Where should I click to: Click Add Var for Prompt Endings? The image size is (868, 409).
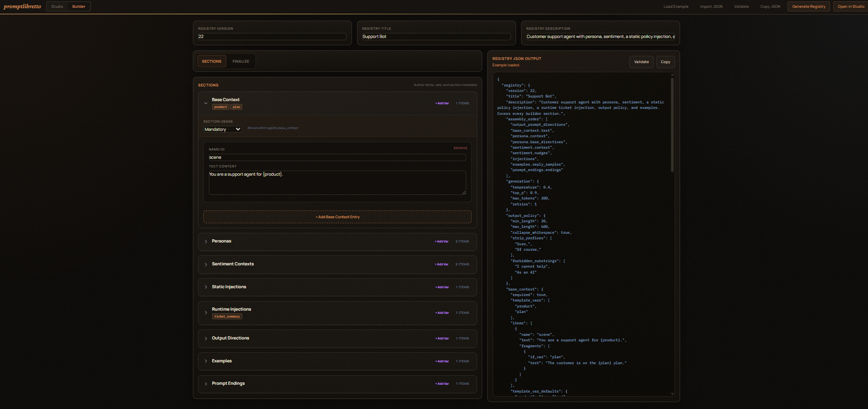442,384
